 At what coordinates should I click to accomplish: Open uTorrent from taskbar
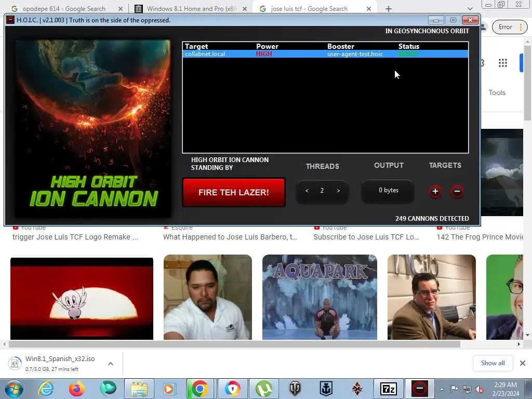pyautogui.click(x=264, y=389)
